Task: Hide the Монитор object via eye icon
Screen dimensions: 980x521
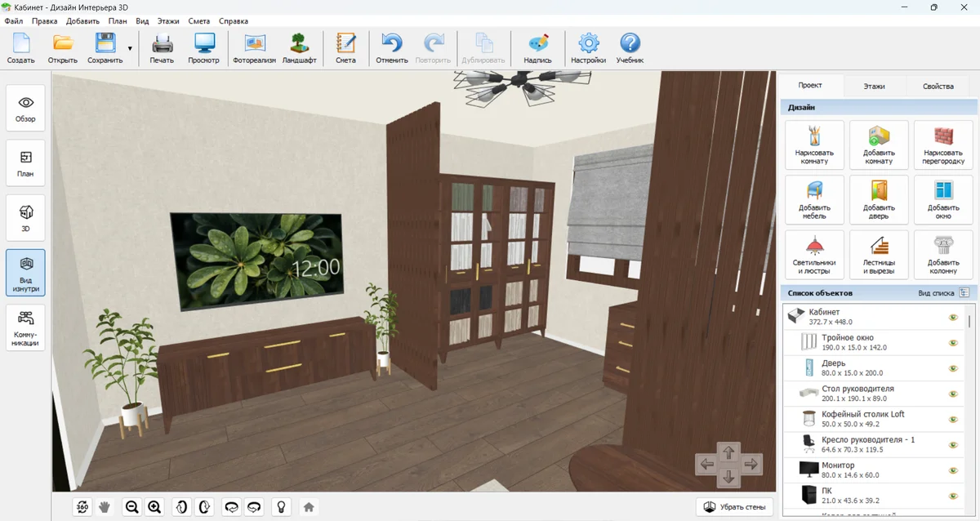Action: click(x=953, y=470)
